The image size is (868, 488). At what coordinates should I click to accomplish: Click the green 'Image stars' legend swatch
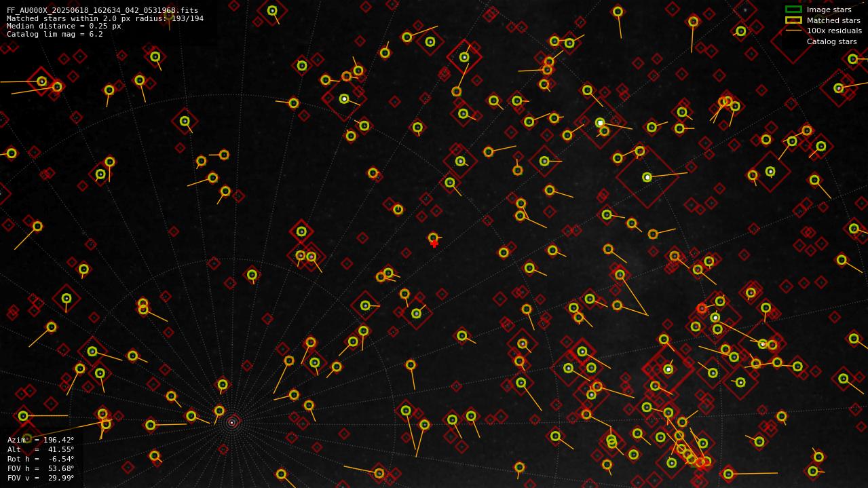coord(793,10)
